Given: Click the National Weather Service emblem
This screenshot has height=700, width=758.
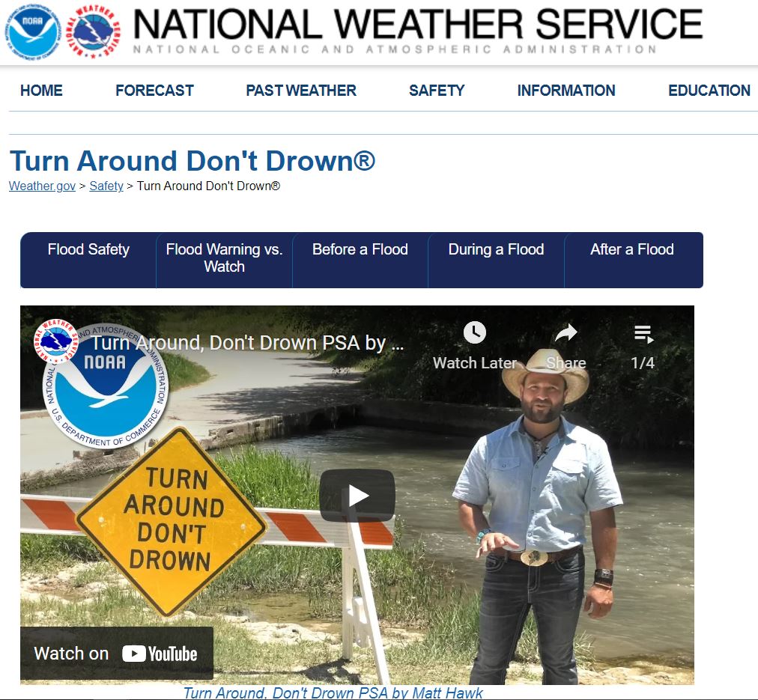Looking at the screenshot, I should [92, 33].
